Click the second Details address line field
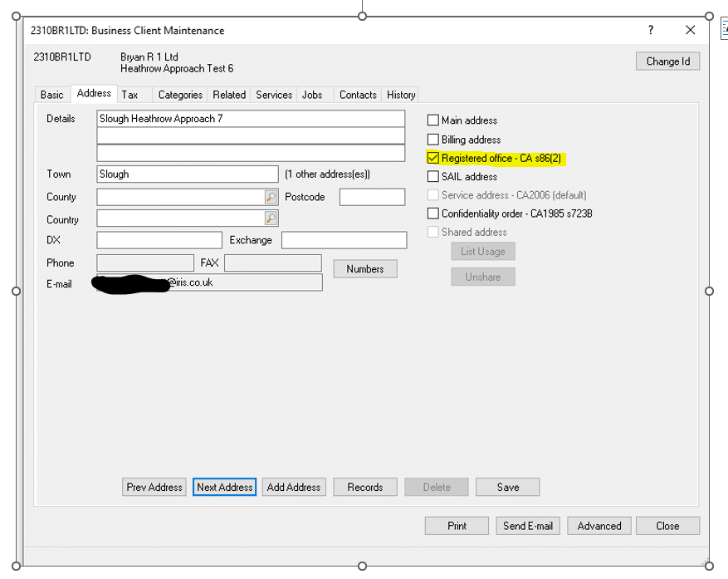This screenshot has width=728, height=579. pyautogui.click(x=251, y=135)
